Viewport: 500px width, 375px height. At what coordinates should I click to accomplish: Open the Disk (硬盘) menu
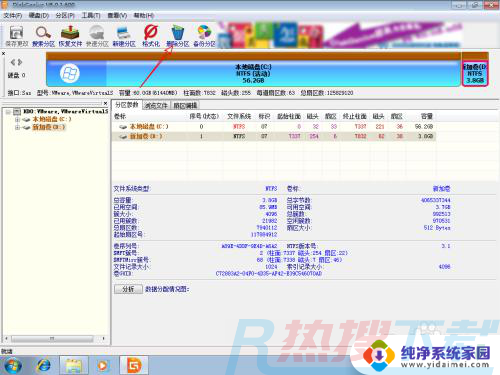point(39,15)
